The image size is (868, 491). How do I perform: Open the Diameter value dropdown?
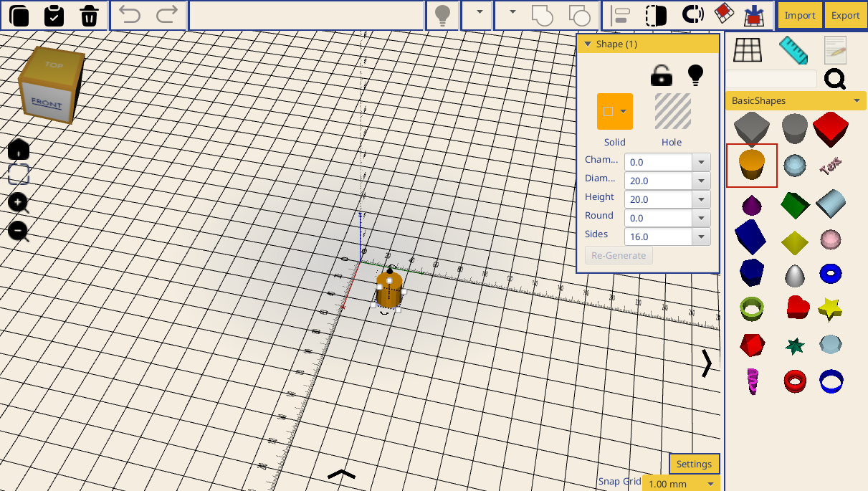click(702, 181)
